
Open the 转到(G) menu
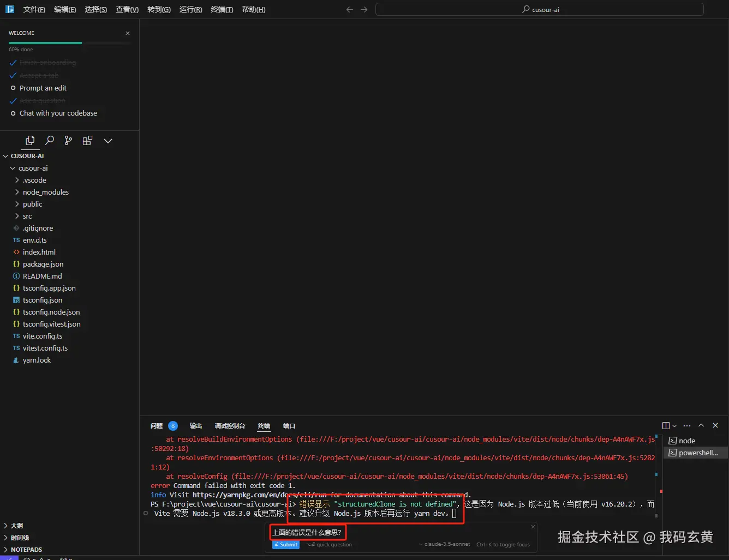159,9
